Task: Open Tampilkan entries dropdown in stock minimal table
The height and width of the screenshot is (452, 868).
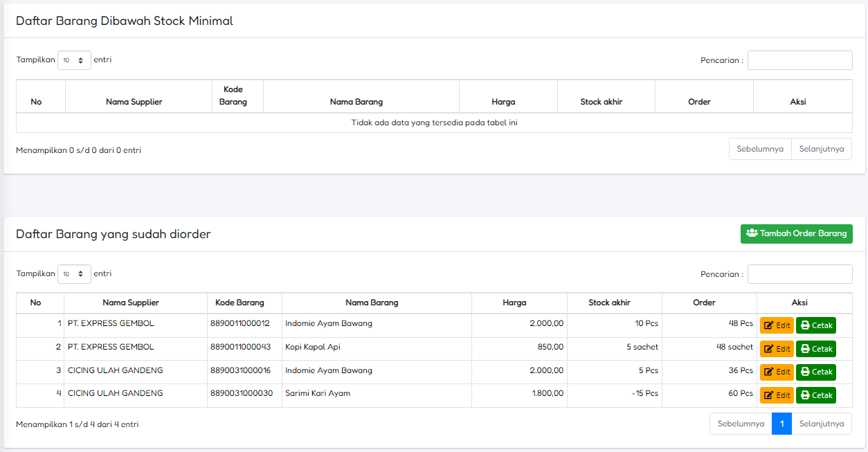Action: coord(74,60)
